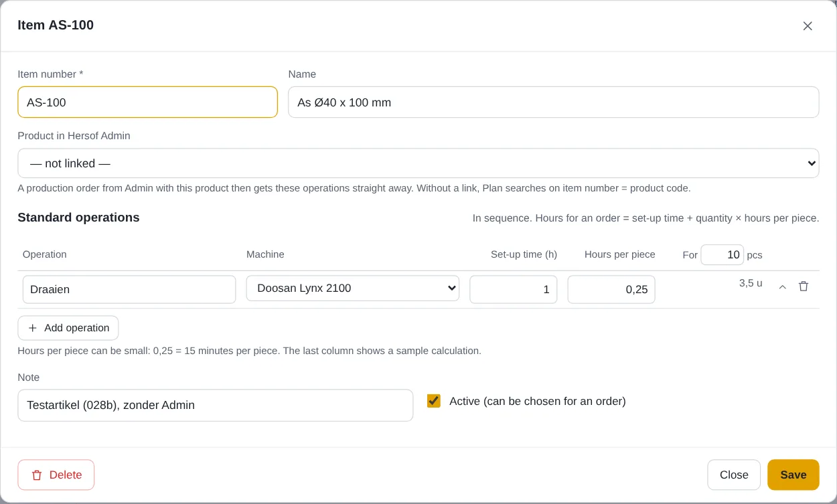Viewport: 837px width, 504px height.
Task: Click the Hours per piece column header
Action: coord(620,254)
